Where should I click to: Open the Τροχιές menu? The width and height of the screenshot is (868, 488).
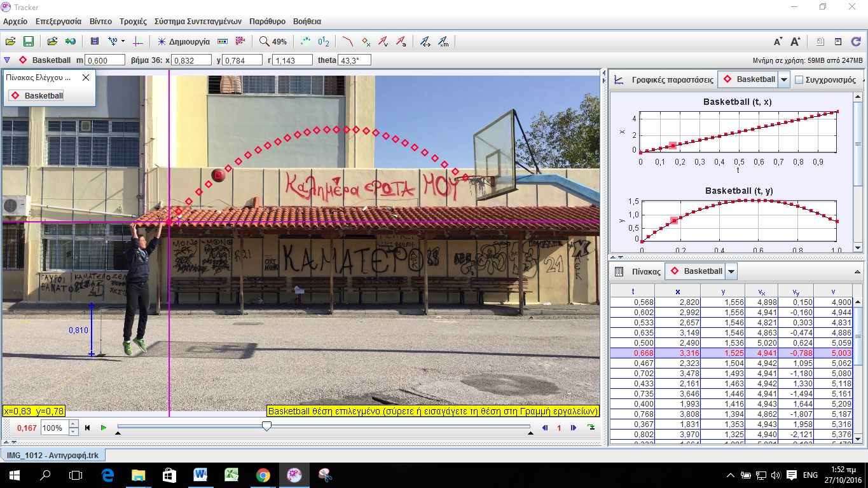pyautogui.click(x=133, y=21)
